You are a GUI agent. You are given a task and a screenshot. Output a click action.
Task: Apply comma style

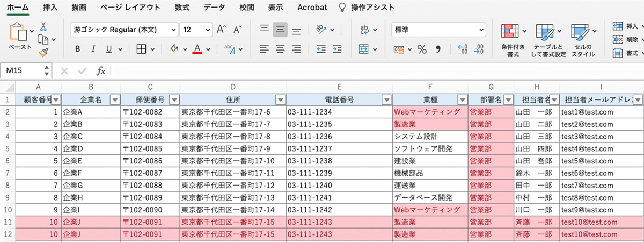tap(437, 49)
